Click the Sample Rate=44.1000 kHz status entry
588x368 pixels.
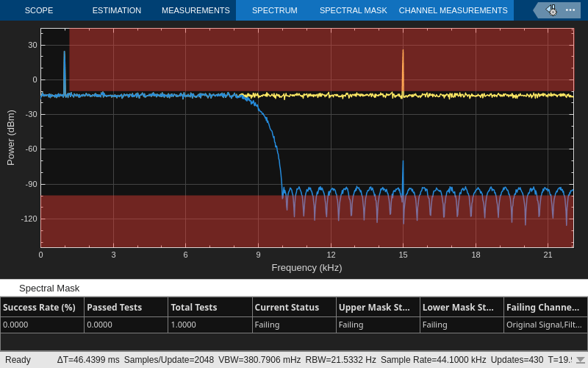pyautogui.click(x=433, y=360)
